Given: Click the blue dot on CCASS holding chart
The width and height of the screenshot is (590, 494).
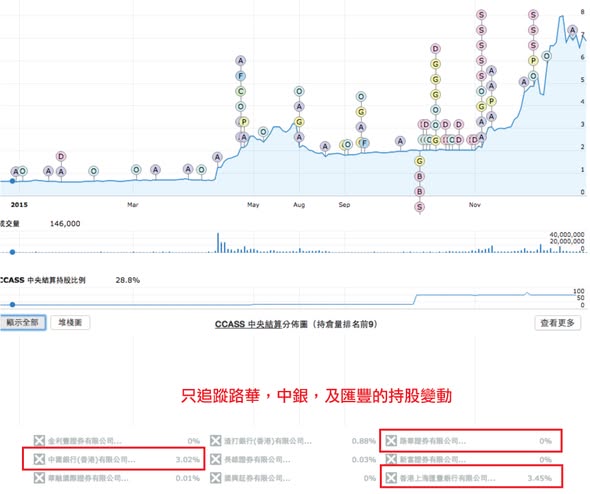Looking at the screenshot, I should click(12, 304).
